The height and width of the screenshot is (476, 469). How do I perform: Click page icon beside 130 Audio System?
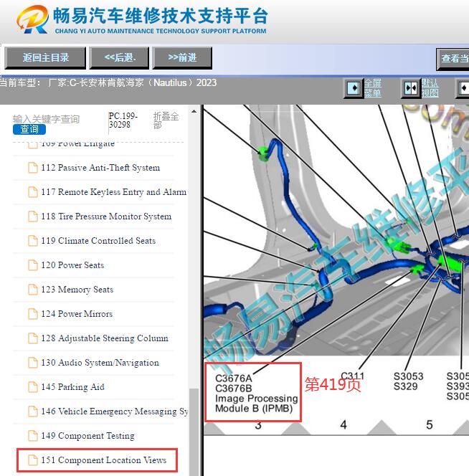[x=33, y=363]
